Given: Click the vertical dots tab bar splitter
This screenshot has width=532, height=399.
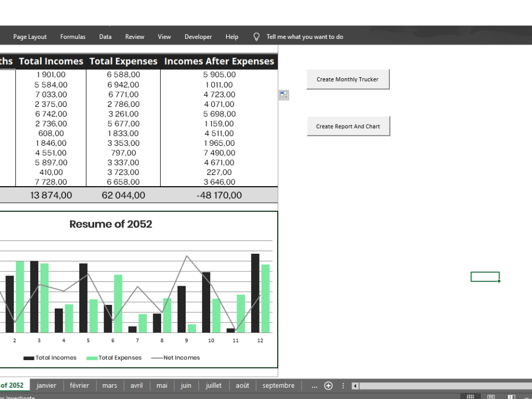Looking at the screenshot, I should (x=343, y=386).
